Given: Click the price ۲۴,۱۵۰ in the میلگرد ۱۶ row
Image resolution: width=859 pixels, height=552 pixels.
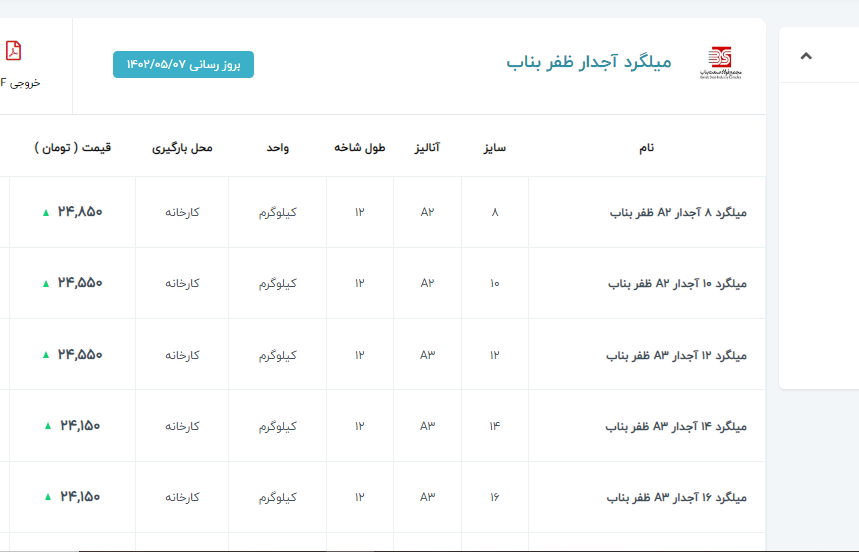Looking at the screenshot, I should click(x=80, y=497).
